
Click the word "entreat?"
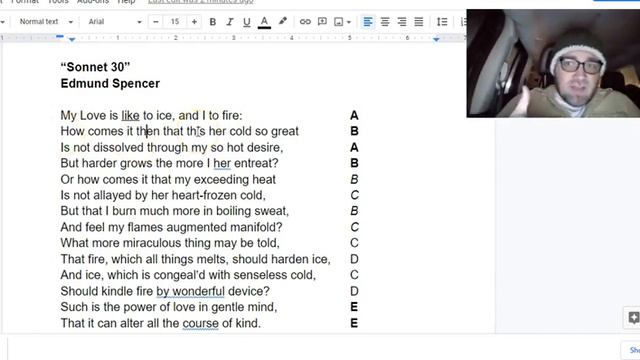[x=256, y=163]
